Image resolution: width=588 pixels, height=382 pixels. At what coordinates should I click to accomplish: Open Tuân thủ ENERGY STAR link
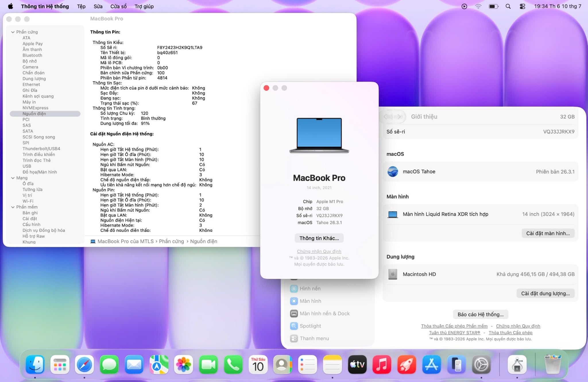pyautogui.click(x=454, y=333)
